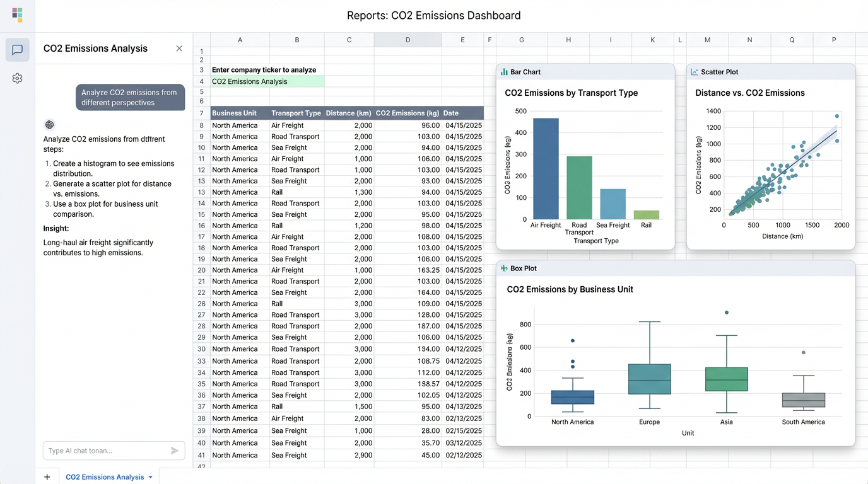This screenshot has height=484, width=868.
Task: Select column A header
Action: 240,40
